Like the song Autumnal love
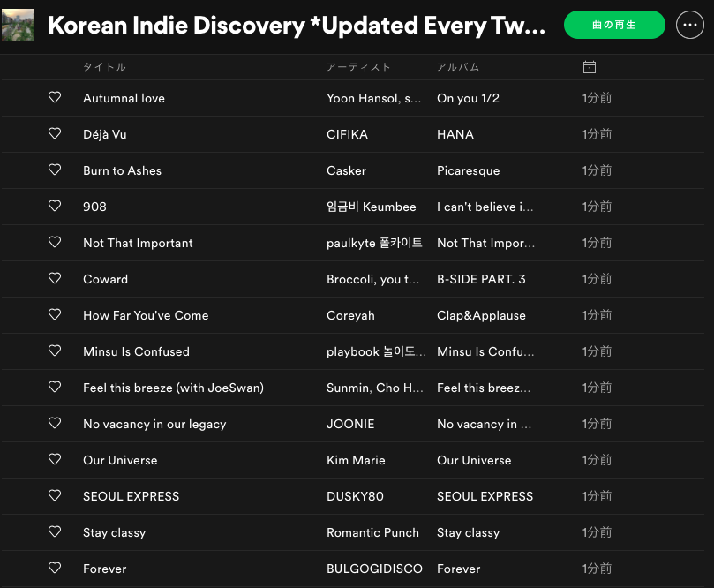714x588 pixels. click(x=55, y=97)
